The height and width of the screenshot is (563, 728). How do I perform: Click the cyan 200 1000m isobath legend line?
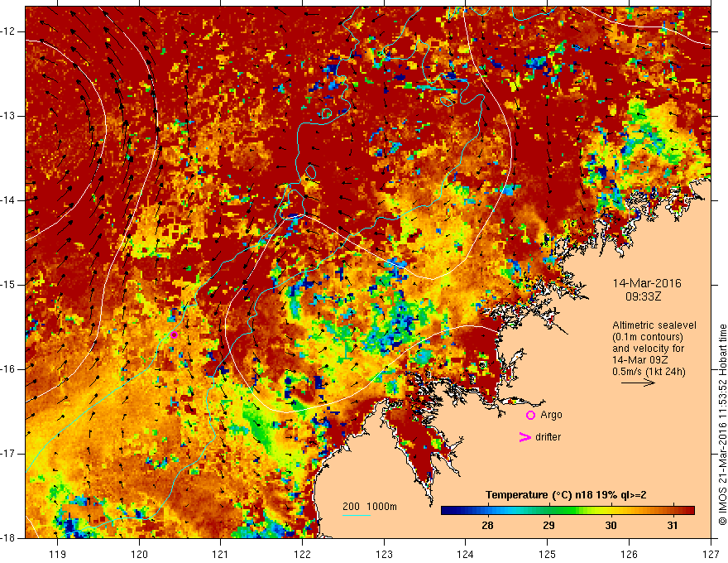(357, 515)
